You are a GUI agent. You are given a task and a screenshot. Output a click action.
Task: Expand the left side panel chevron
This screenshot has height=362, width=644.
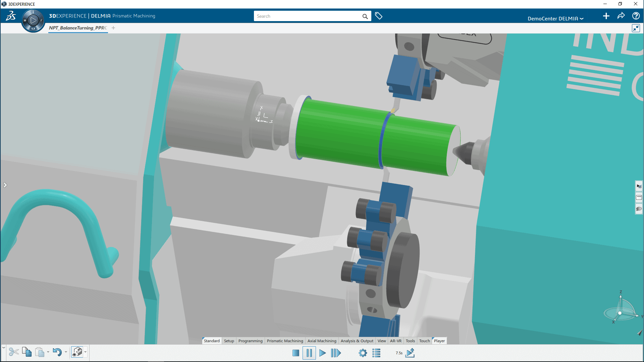click(x=5, y=185)
